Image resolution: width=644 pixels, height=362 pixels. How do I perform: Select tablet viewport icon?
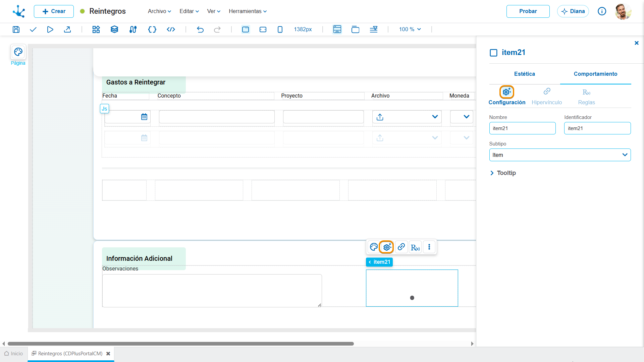pyautogui.click(x=263, y=29)
